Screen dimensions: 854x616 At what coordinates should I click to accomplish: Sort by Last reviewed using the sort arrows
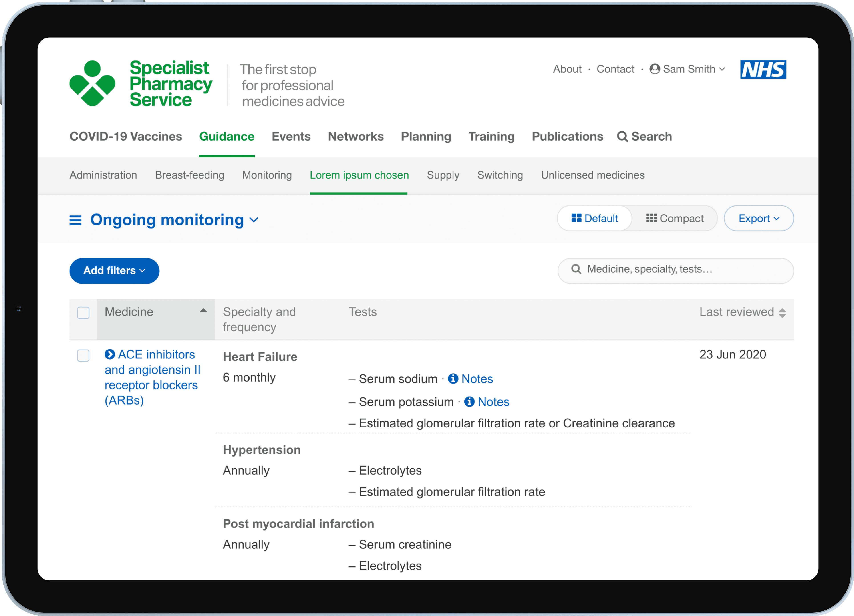click(782, 313)
